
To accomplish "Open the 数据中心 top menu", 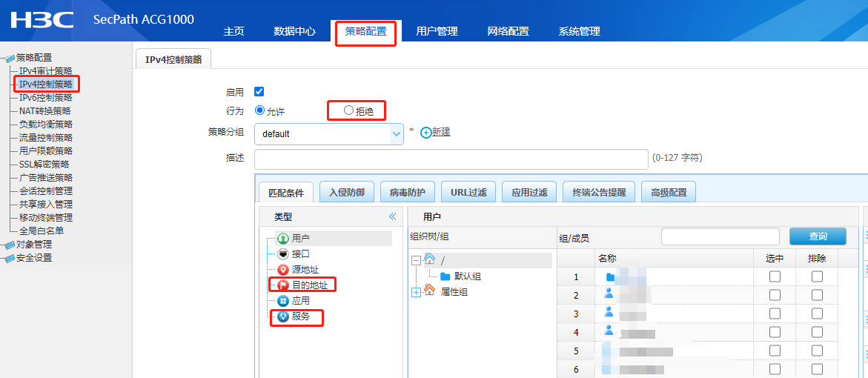I will point(294,32).
